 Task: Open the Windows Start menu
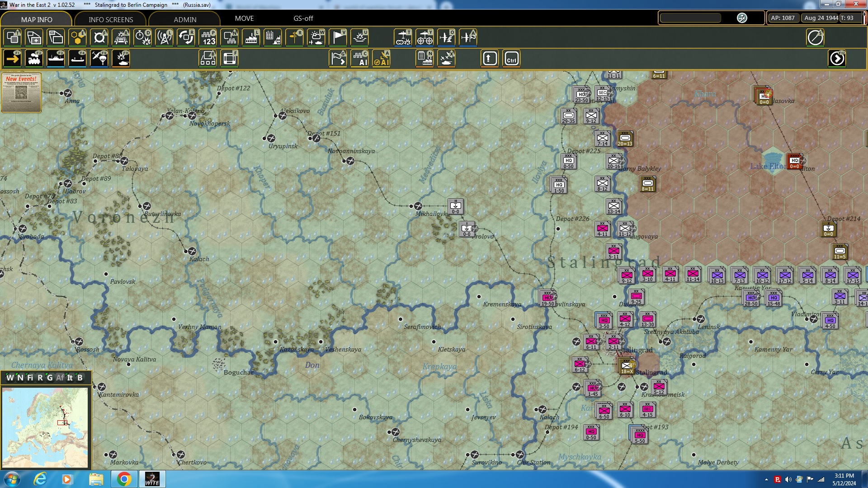[x=12, y=479]
